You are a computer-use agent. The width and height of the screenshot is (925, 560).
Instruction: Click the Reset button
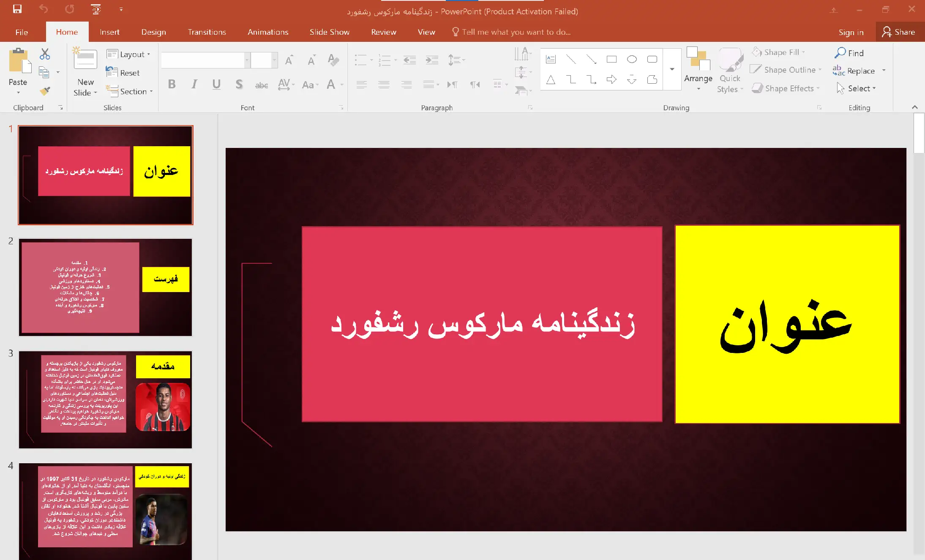(123, 73)
